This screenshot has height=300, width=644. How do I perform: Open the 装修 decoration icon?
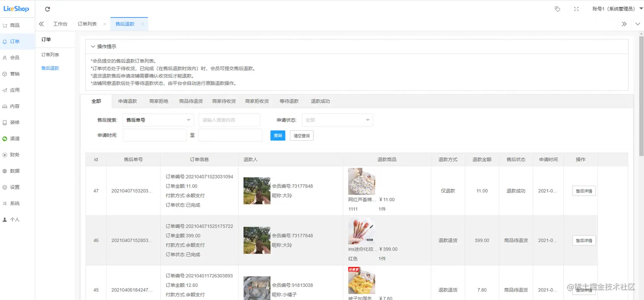click(5, 122)
